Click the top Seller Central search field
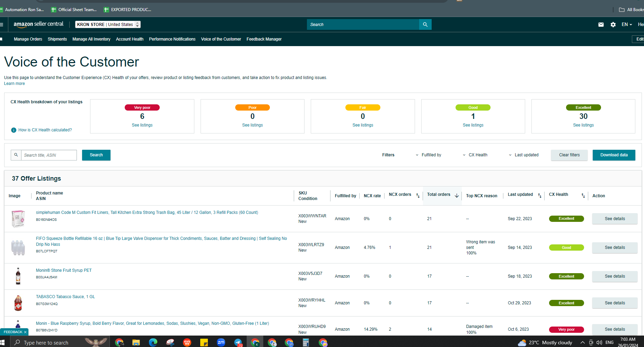644x347 pixels. tap(363, 25)
